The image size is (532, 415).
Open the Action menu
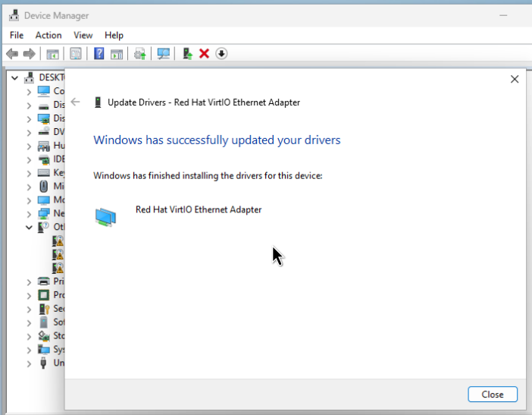click(49, 35)
